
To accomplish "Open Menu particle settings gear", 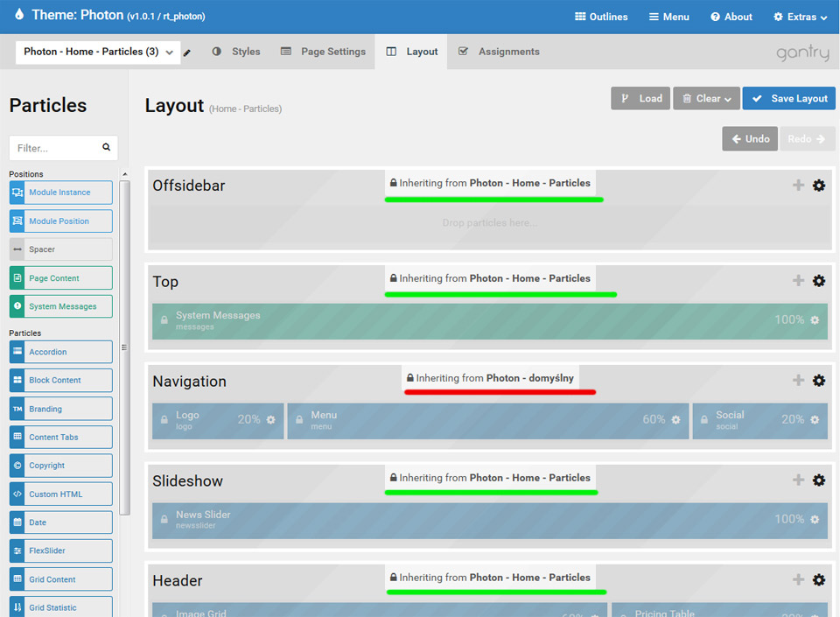I will click(676, 420).
